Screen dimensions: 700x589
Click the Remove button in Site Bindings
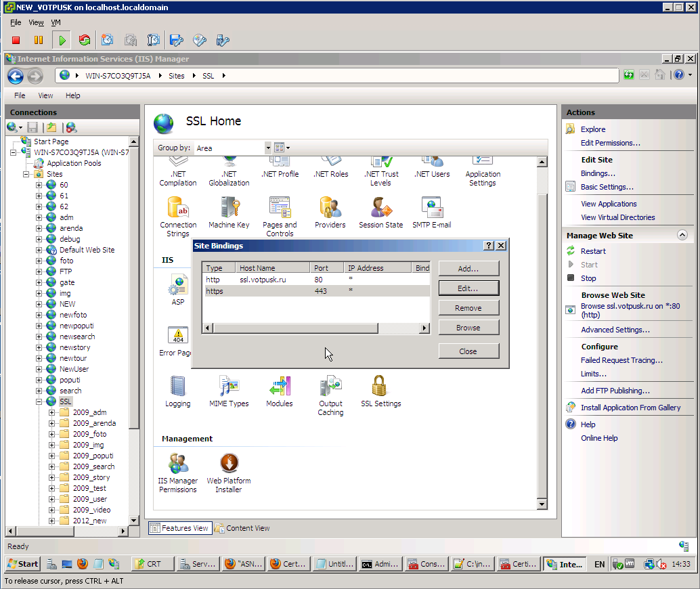point(468,308)
